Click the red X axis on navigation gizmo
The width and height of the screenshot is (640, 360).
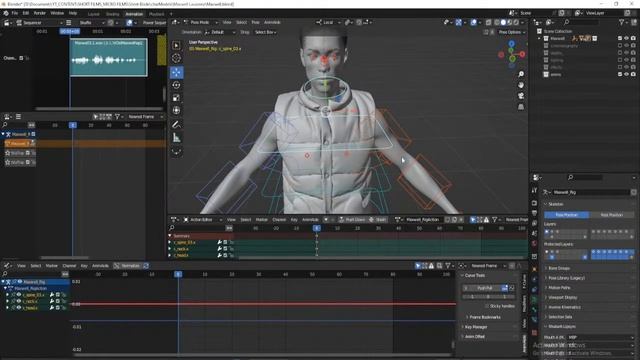point(522,54)
